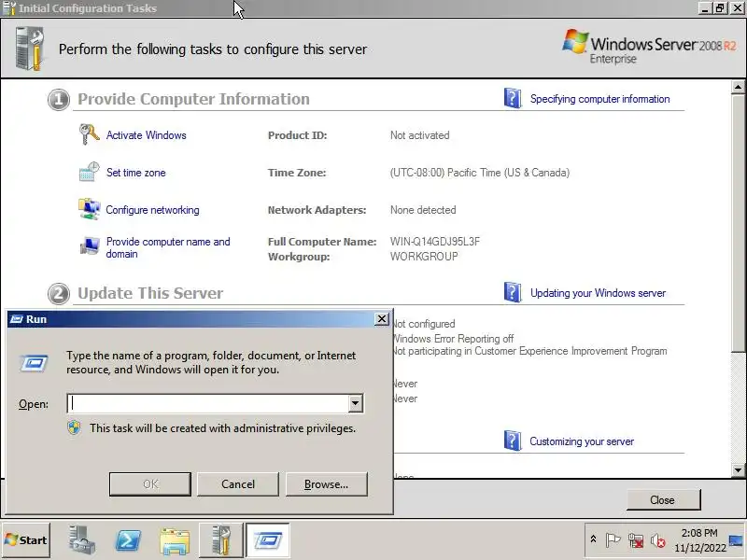The height and width of the screenshot is (560, 747).
Task: Click the computer name WIN-Q14GDJ95L3F
Action: coord(435,241)
